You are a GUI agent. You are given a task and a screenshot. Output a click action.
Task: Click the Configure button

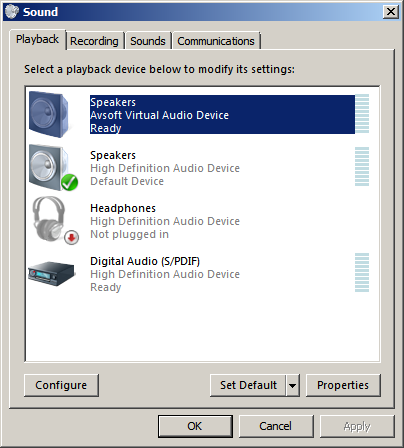tap(61, 385)
